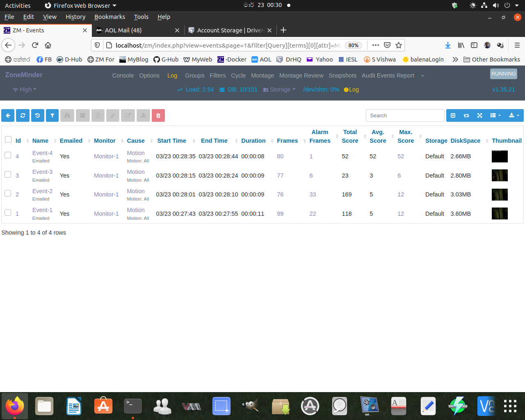Open the Files manager in the dock

[44, 406]
